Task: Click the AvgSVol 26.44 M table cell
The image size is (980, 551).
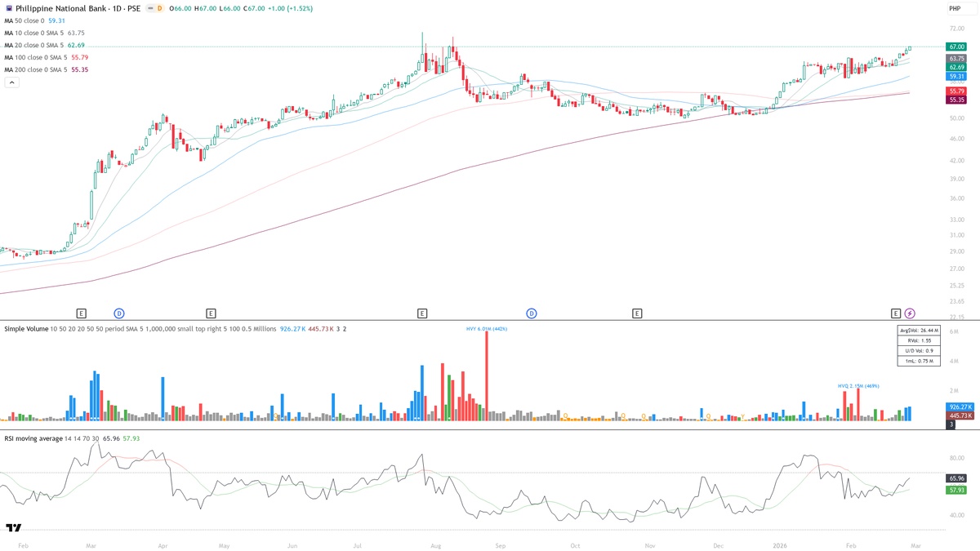Action: (x=919, y=331)
